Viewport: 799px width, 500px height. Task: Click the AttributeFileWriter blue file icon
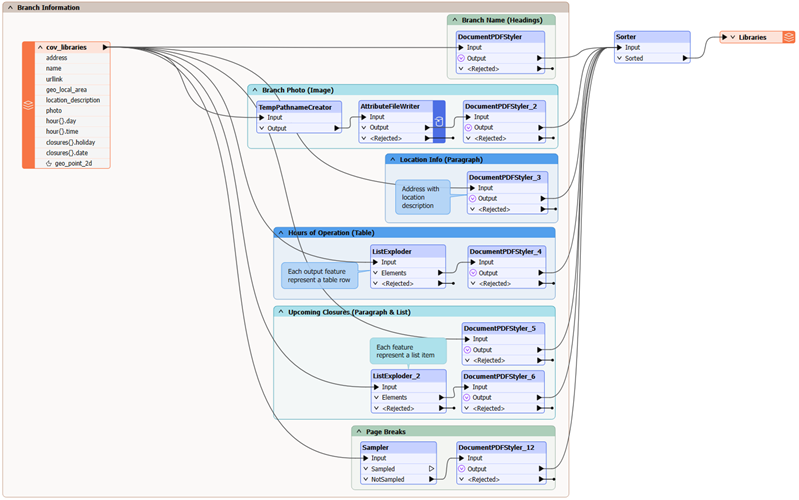[x=438, y=122]
